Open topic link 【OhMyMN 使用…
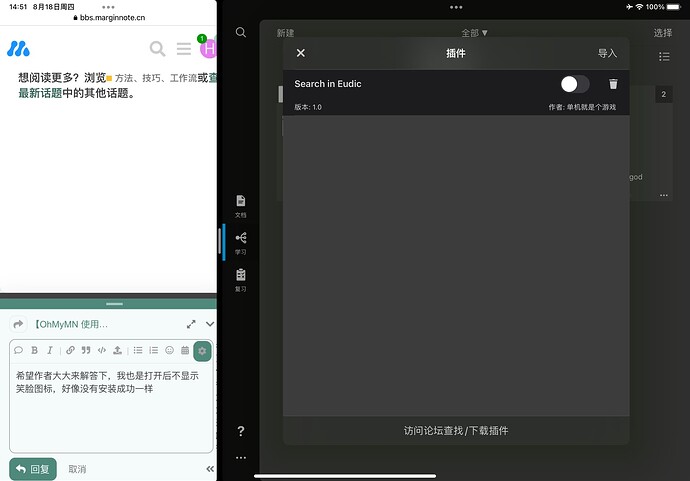The image size is (690, 481). tap(70, 324)
